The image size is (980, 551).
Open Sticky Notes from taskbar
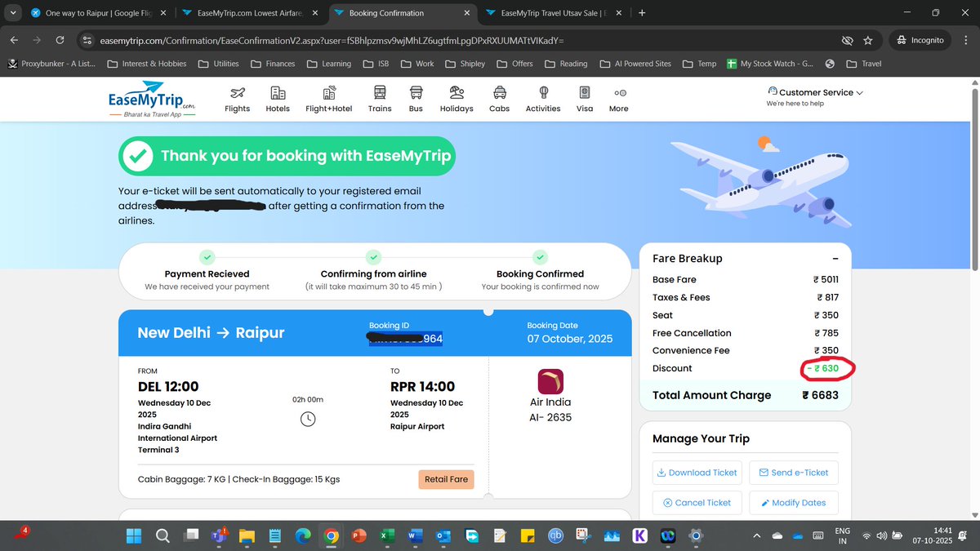click(x=528, y=535)
